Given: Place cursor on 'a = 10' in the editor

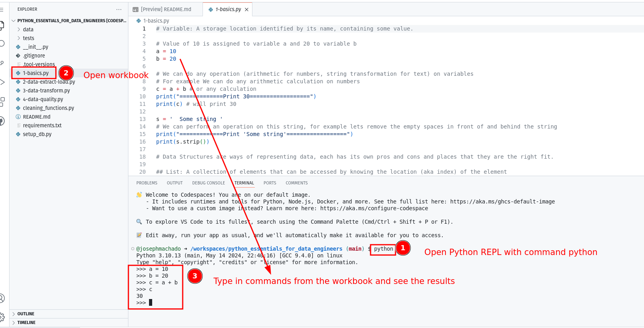Looking at the screenshot, I should pyautogui.click(x=166, y=51).
